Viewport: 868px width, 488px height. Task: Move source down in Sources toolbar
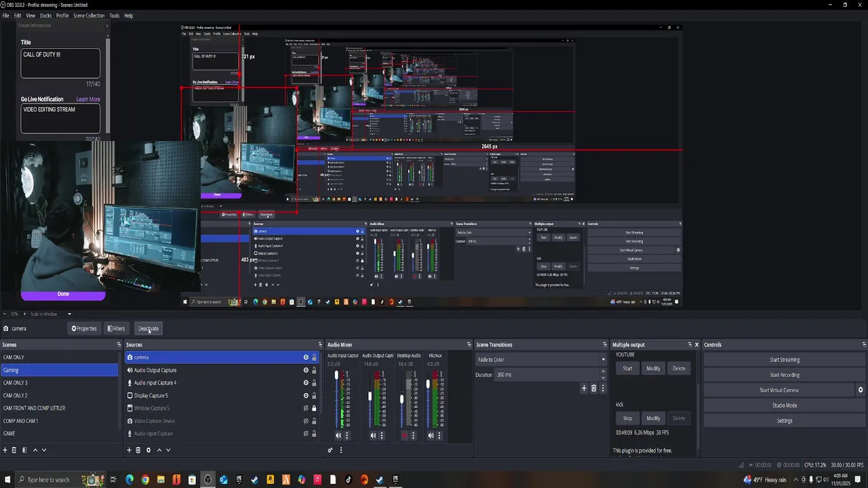168,450
